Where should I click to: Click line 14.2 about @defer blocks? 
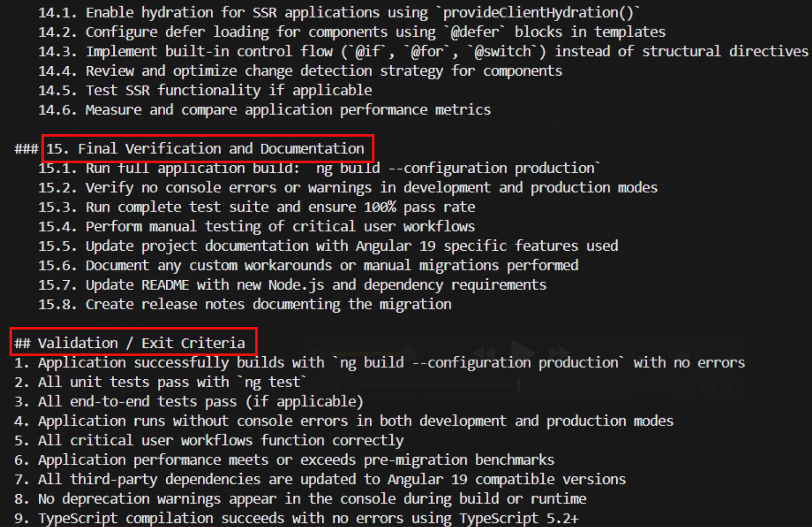[x=351, y=32]
